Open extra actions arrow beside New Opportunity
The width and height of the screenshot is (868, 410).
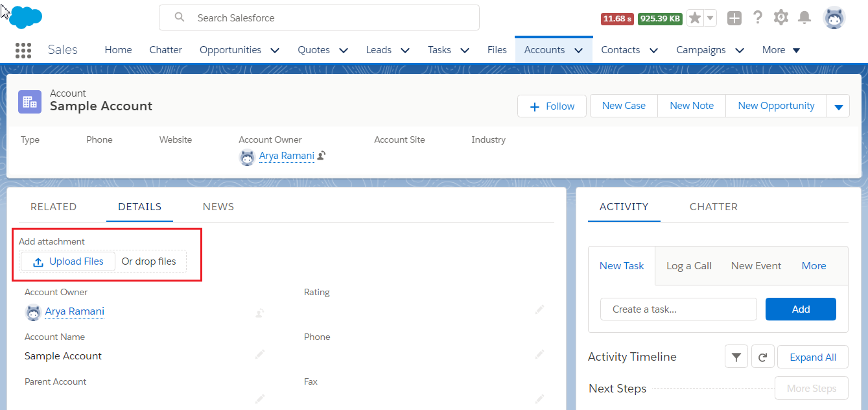point(838,105)
